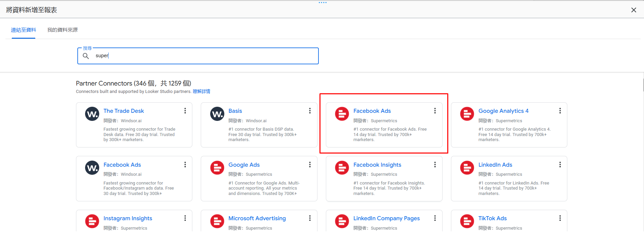Click the Supermetrics logo on TikTok Ads
644x232 pixels.
467,221
